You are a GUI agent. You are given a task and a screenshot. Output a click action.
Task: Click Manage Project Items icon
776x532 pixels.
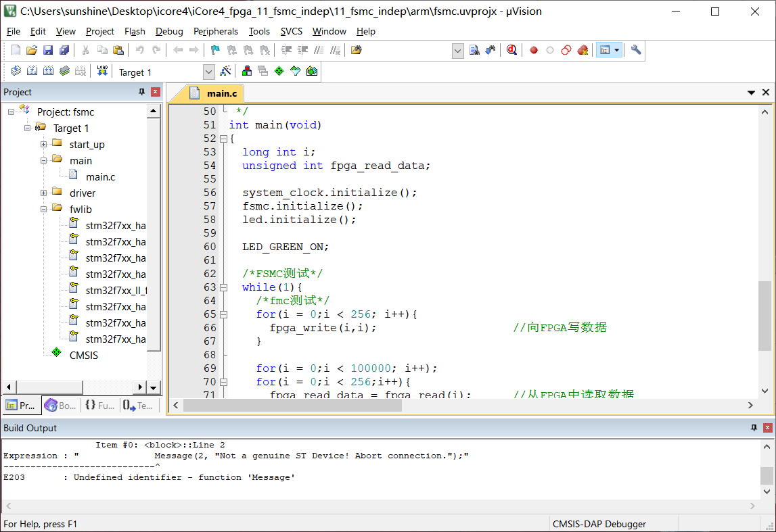click(247, 71)
